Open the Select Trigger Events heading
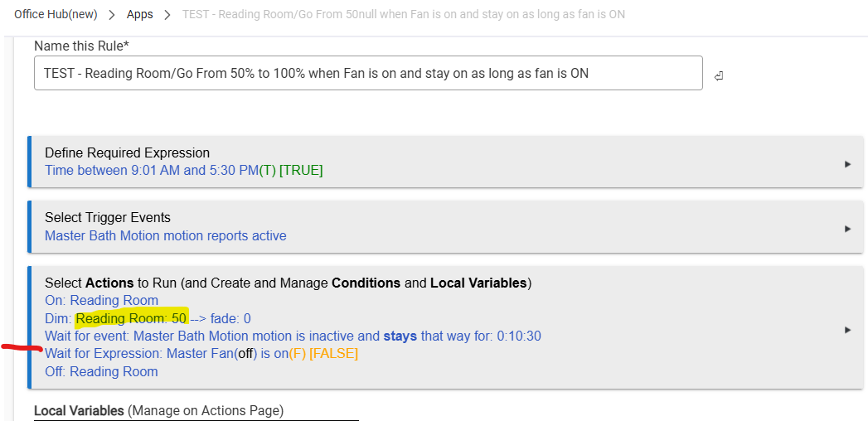The width and height of the screenshot is (868, 421). (x=107, y=217)
